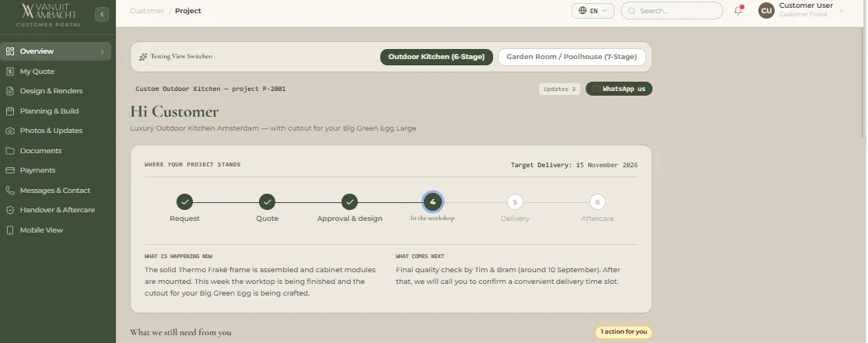
Task: Click the My Quote dollar icon
Action: pyautogui.click(x=10, y=72)
